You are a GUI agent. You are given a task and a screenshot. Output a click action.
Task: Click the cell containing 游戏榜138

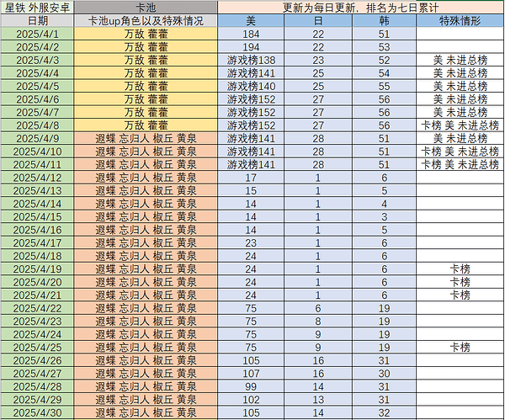[x=251, y=60]
